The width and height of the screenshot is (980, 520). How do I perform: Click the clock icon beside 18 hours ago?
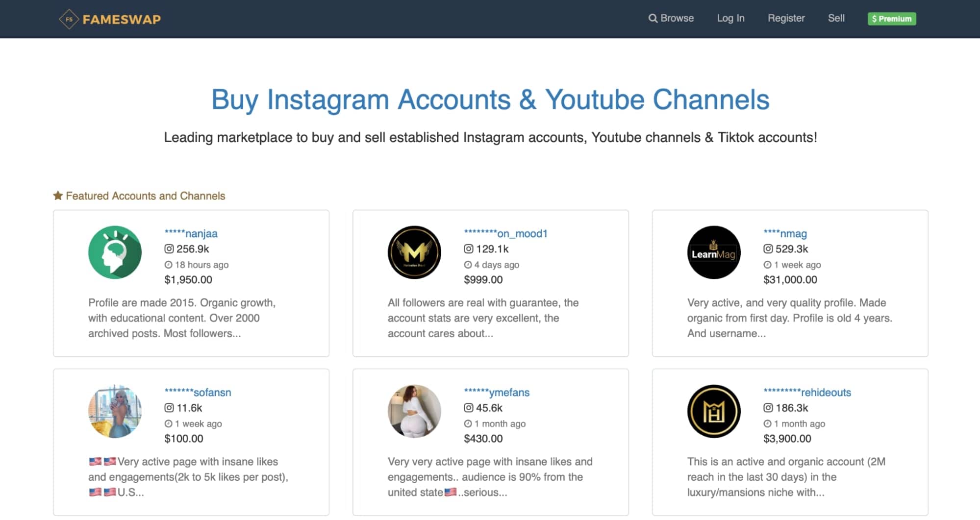[168, 265]
